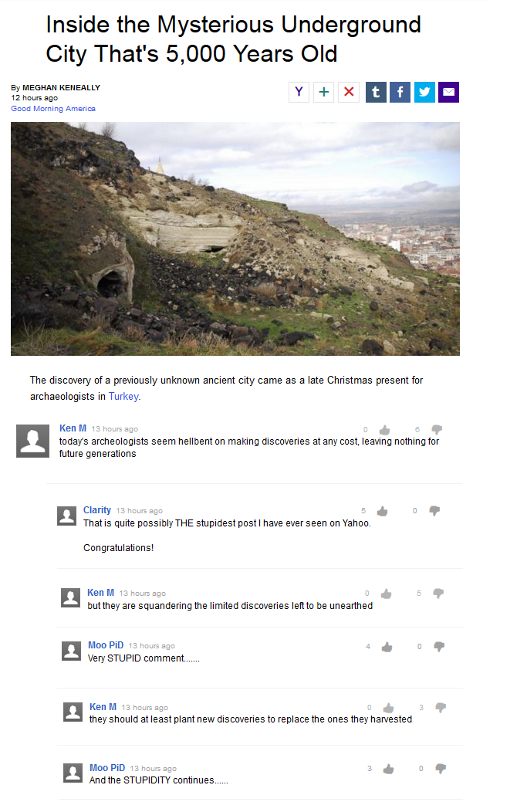This screenshot has height=812, width=527.
Task: Click the red X remove icon
Action: (349, 92)
